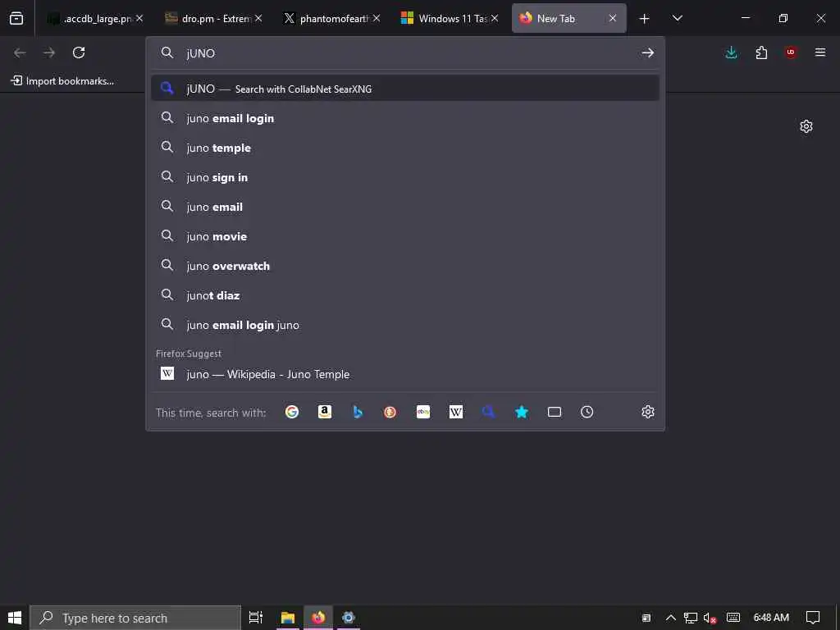Search this time with Google
The height and width of the screenshot is (630, 840).
point(292,412)
